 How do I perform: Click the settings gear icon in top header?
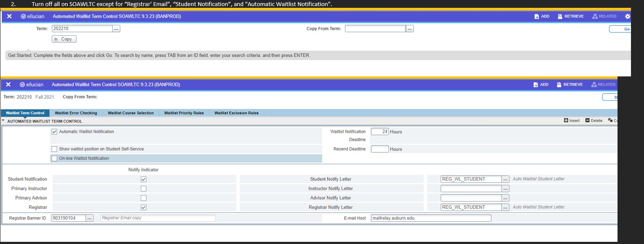click(x=627, y=16)
